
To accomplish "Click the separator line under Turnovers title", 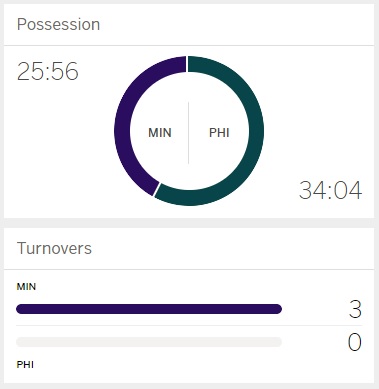I will click(x=189, y=269).
